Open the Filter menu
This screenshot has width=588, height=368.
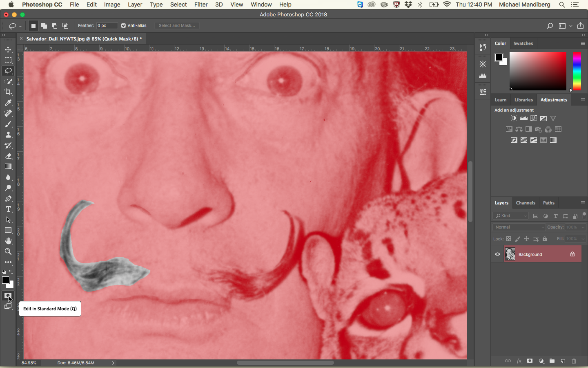click(201, 4)
